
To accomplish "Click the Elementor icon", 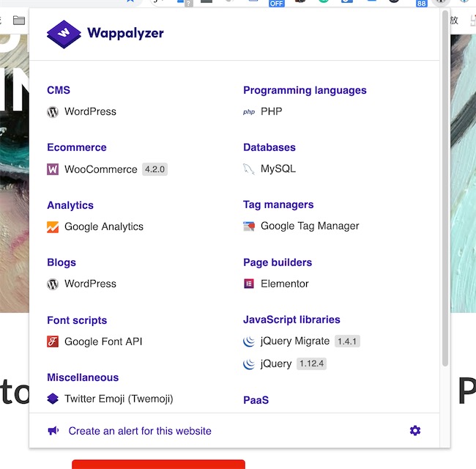I will [249, 284].
